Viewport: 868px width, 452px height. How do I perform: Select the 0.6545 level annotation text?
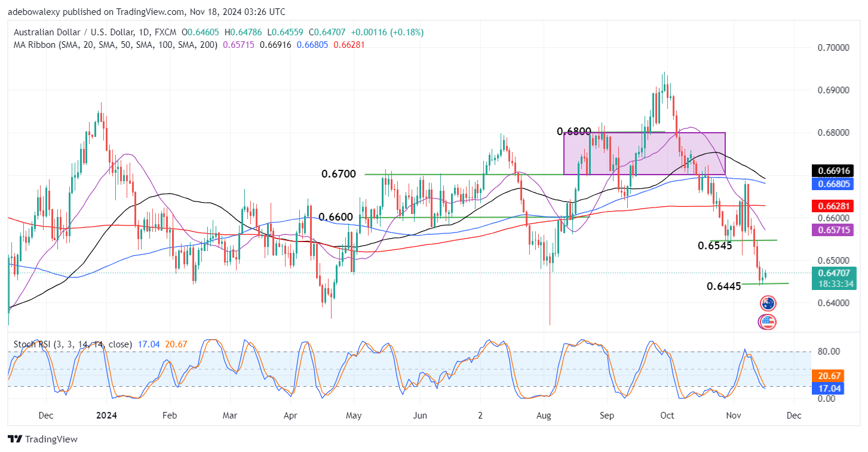coord(715,245)
